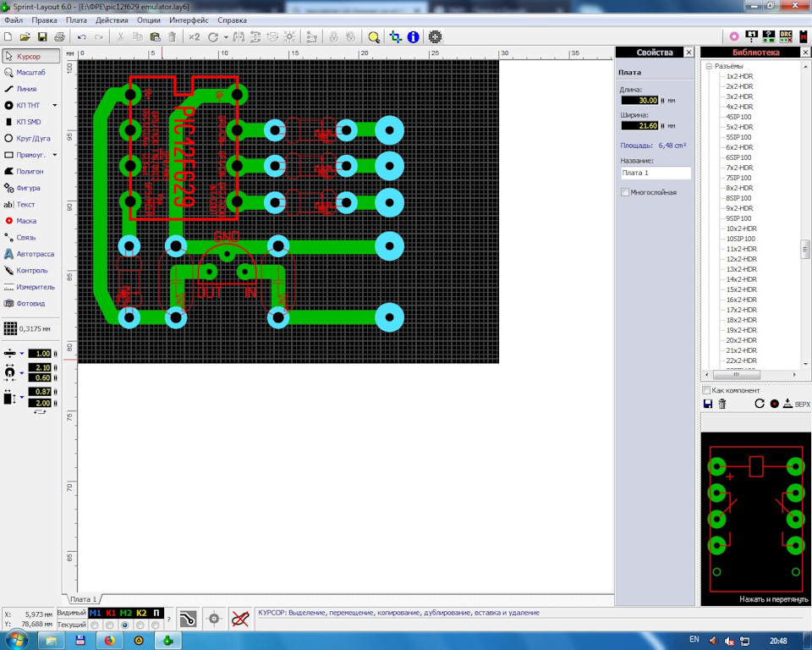Duplicate selection with the x2 icon

tap(194, 36)
